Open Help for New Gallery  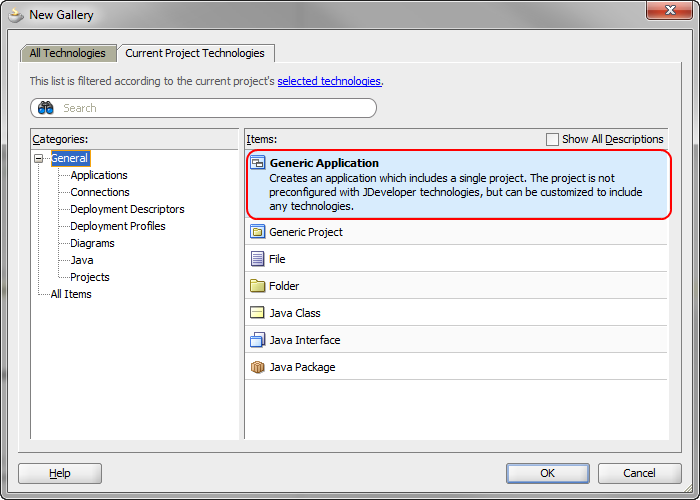click(x=60, y=473)
